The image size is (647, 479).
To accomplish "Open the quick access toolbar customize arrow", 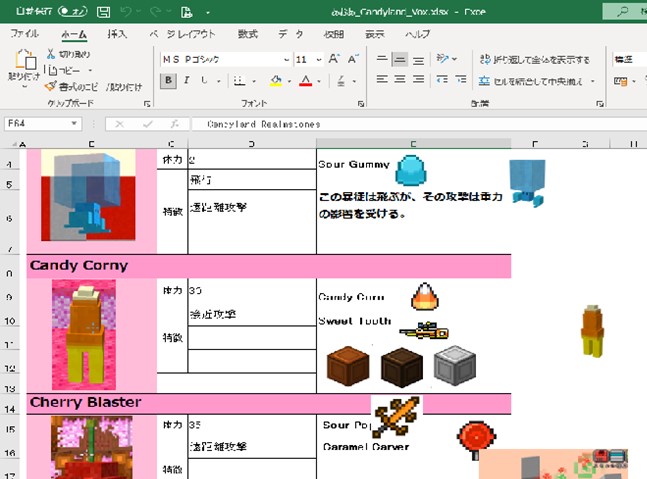I will [208, 13].
